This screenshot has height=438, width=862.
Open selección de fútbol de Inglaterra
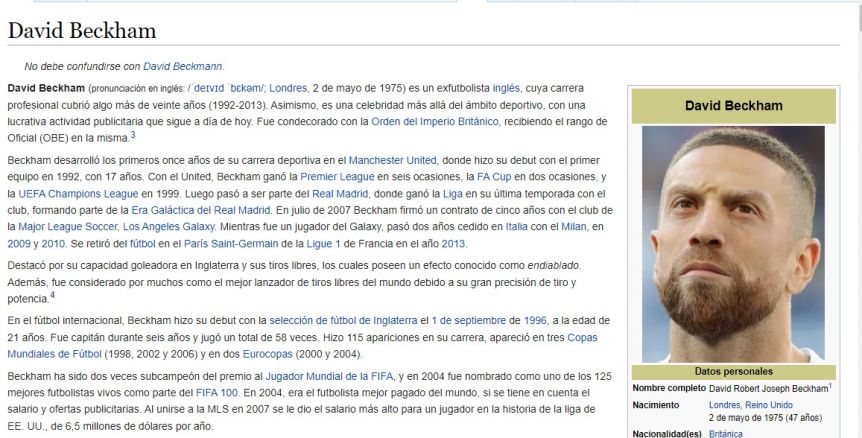[x=343, y=321]
